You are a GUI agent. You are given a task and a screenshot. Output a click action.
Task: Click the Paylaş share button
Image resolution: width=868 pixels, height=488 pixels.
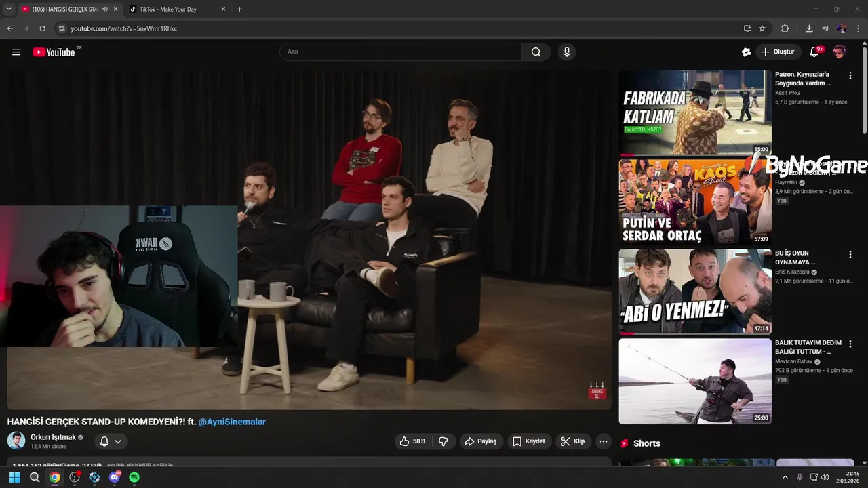[x=481, y=441]
